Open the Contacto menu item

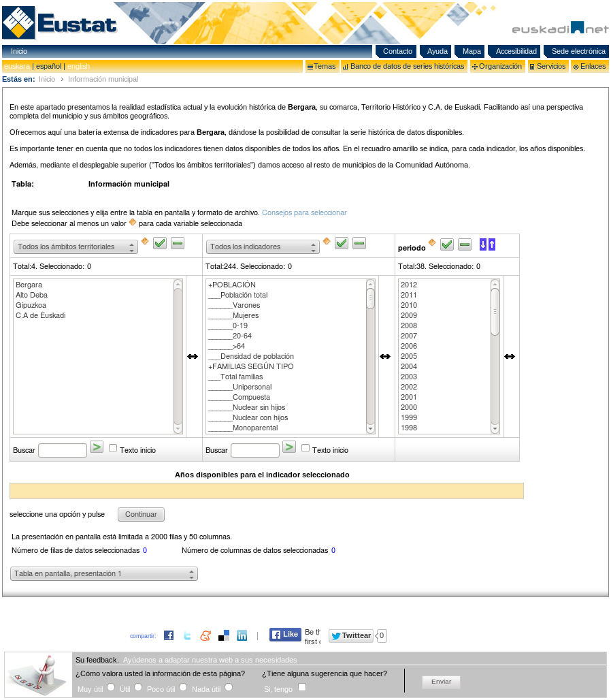point(397,51)
